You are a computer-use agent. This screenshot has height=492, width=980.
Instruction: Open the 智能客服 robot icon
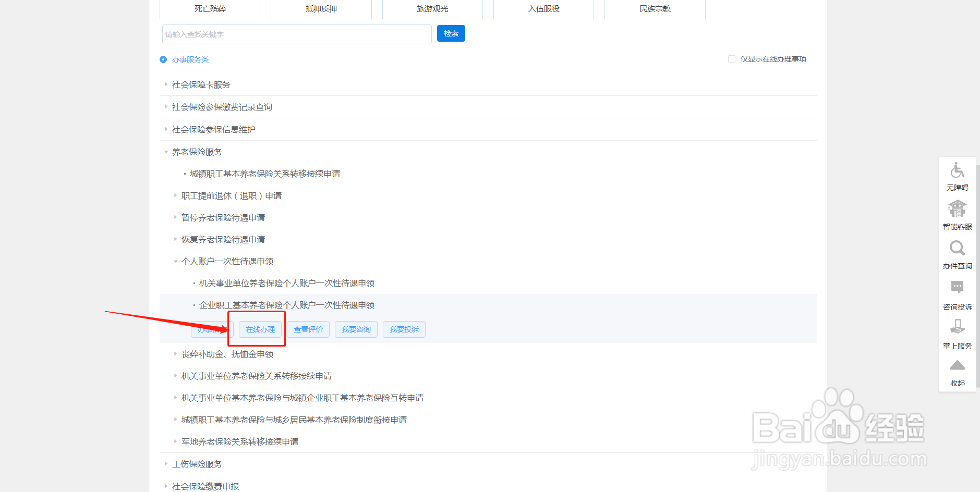957,209
